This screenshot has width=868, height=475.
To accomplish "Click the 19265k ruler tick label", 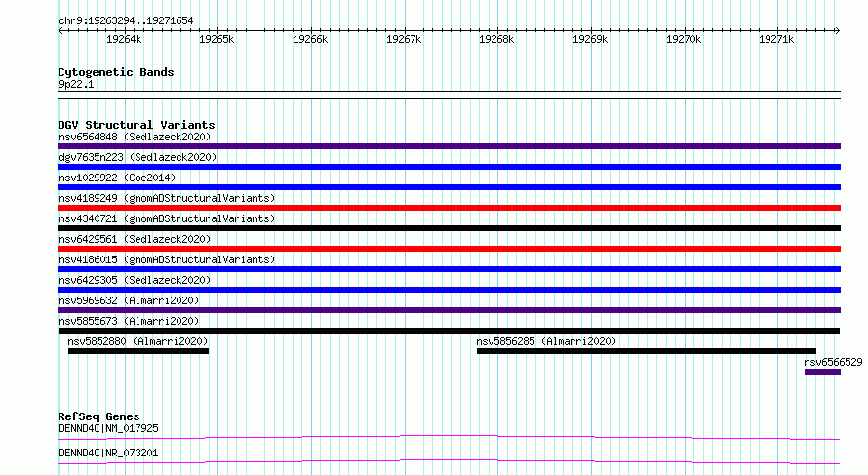I will pyautogui.click(x=217, y=39).
